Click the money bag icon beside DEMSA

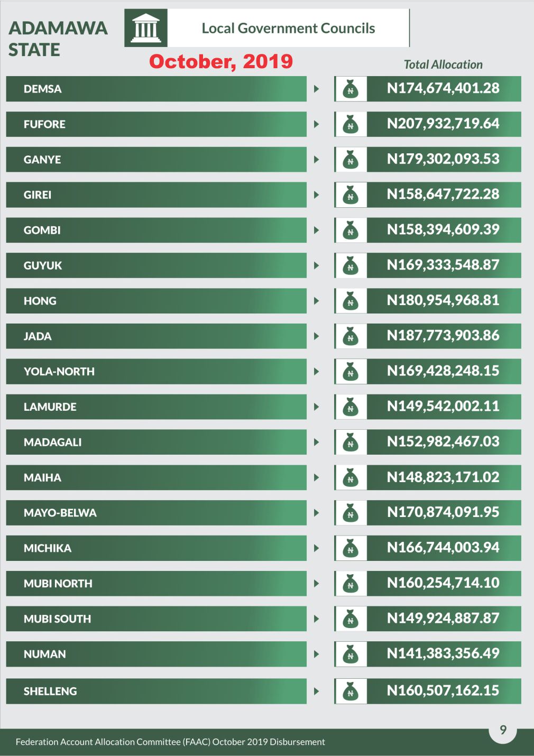(x=351, y=89)
